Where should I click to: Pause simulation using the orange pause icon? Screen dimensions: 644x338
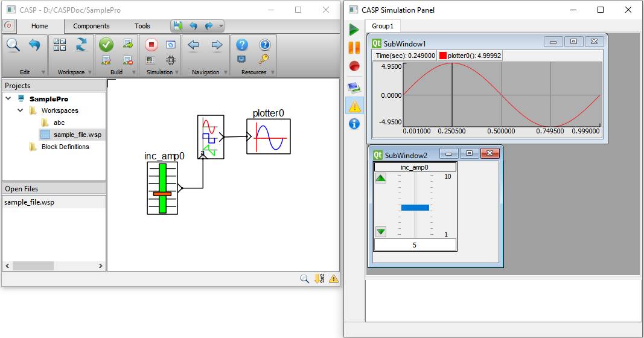point(354,47)
